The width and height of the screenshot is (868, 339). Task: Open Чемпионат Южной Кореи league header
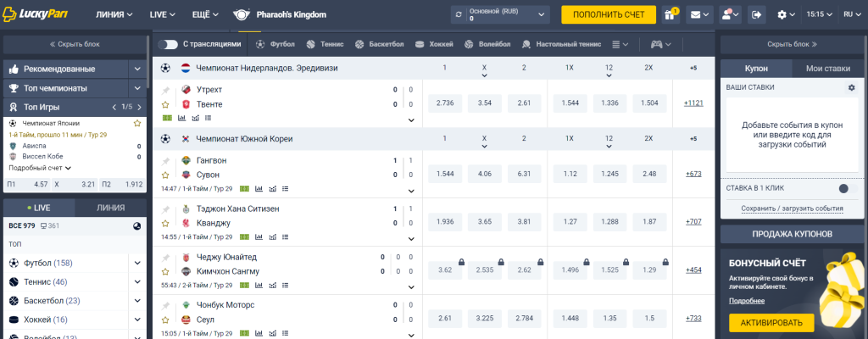tap(244, 139)
